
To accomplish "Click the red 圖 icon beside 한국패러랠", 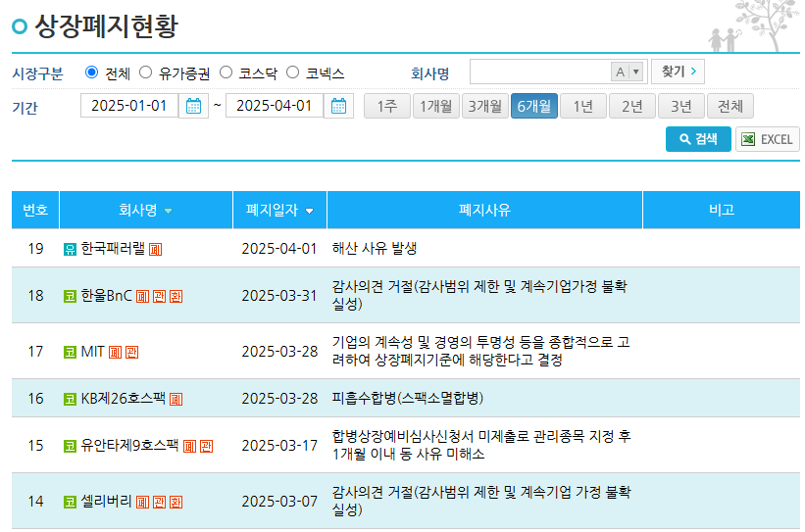I will point(156,249).
